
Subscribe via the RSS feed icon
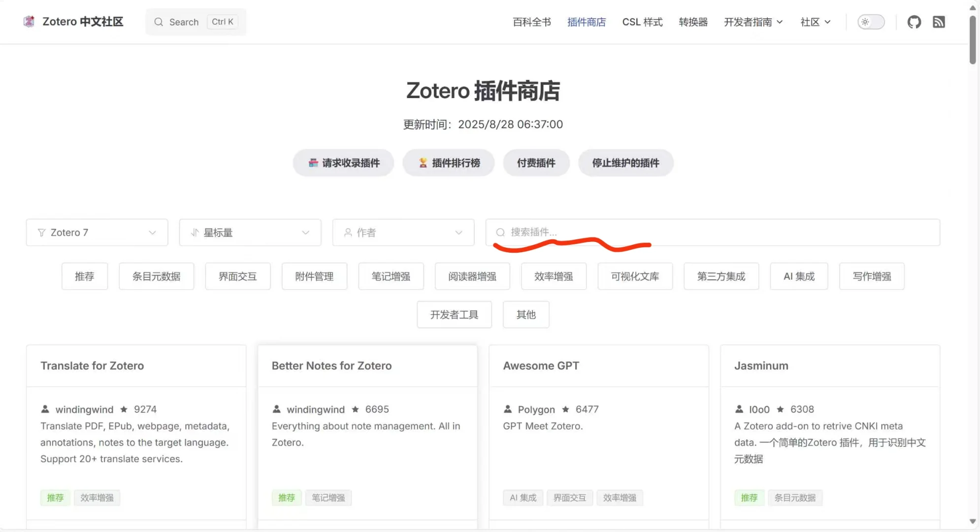coord(939,22)
